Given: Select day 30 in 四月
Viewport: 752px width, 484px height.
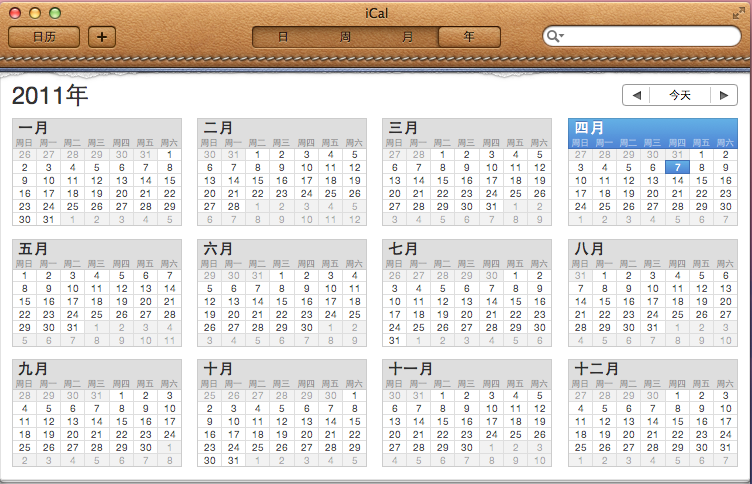Looking at the screenshot, I should point(726,206).
